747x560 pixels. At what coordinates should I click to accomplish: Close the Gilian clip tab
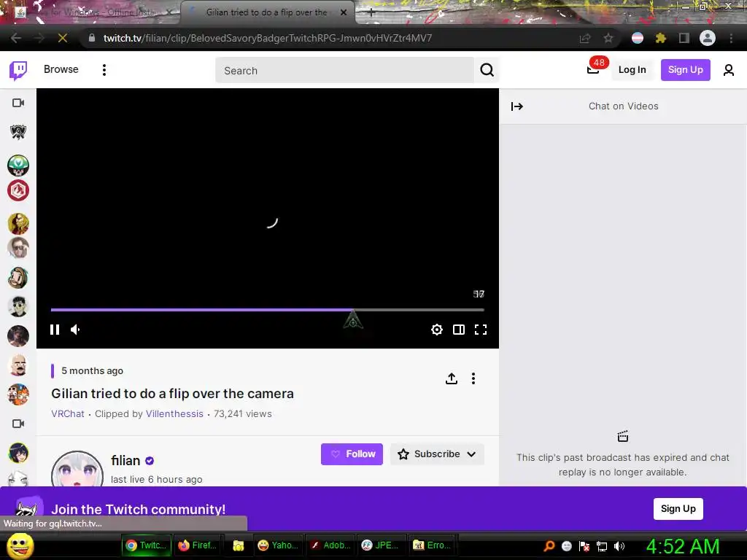(344, 12)
